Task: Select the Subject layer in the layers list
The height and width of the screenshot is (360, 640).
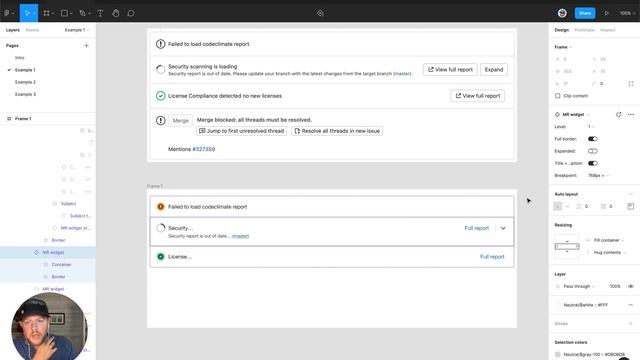Action: [68, 204]
